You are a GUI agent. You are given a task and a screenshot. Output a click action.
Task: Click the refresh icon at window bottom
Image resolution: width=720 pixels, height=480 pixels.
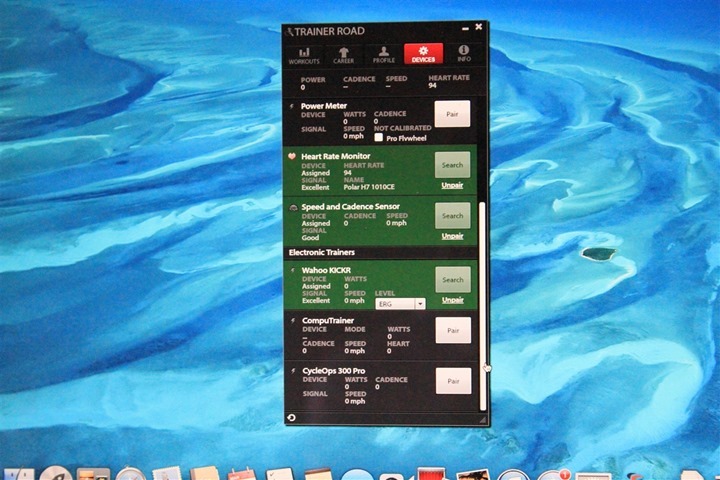click(291, 417)
